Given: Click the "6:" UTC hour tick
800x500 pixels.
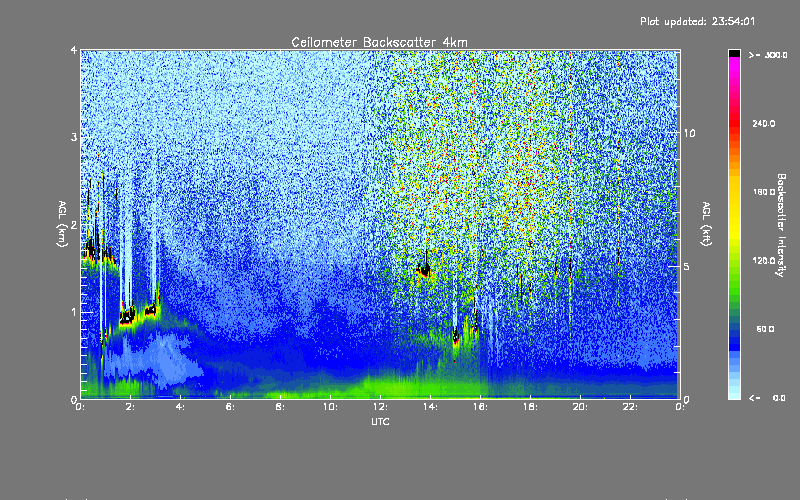Looking at the screenshot, I should (x=230, y=407).
